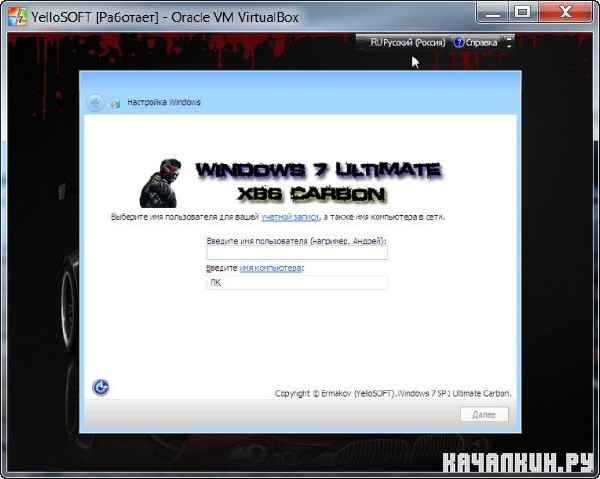Click the Windows 7 Ultimate x86 Carbon banner

(318, 182)
